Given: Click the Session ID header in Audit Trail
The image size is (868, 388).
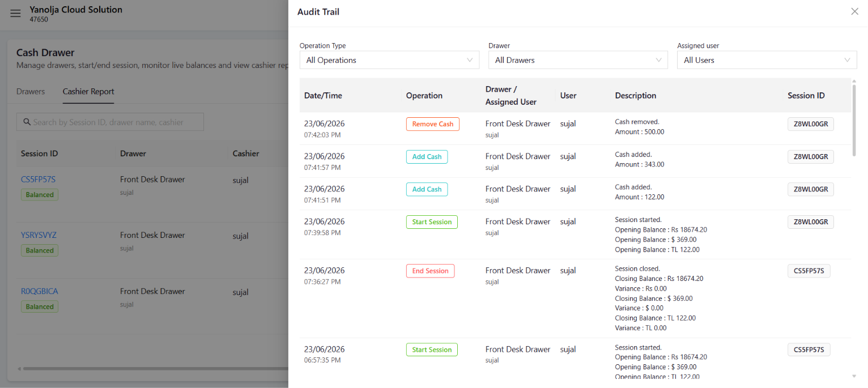Looking at the screenshot, I should coord(806,96).
